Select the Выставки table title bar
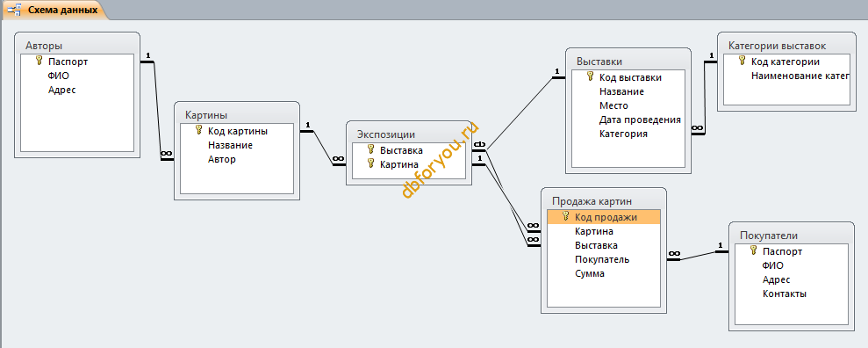Image resolution: width=868 pixels, height=348 pixels. (x=628, y=61)
